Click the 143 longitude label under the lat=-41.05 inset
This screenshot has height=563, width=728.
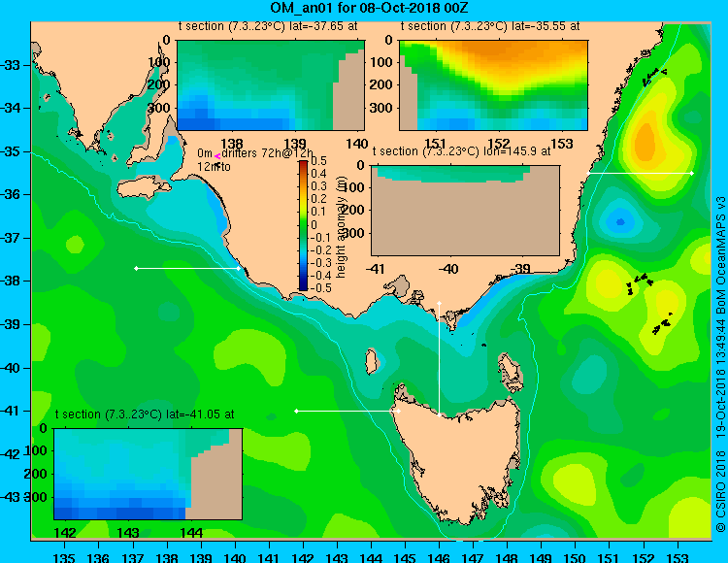click(x=128, y=533)
